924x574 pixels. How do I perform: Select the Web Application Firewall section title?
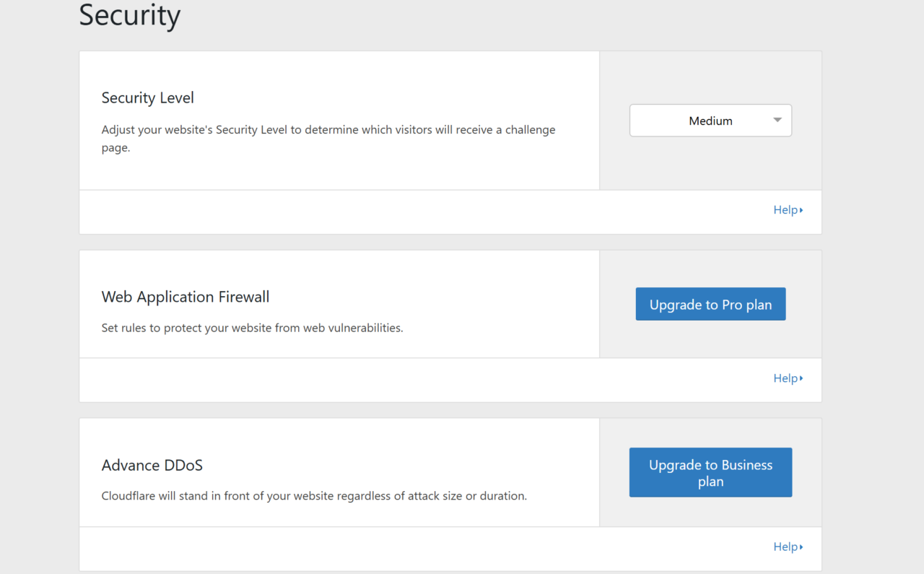click(186, 297)
